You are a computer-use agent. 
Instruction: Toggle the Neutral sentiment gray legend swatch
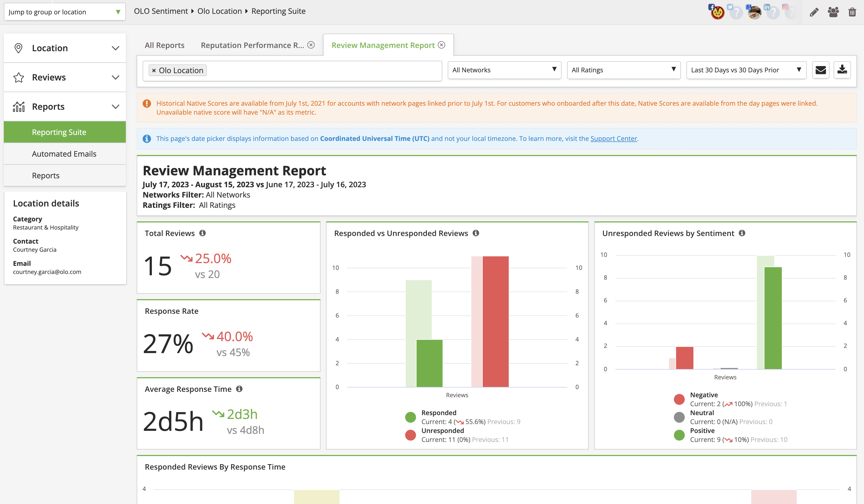tap(679, 417)
